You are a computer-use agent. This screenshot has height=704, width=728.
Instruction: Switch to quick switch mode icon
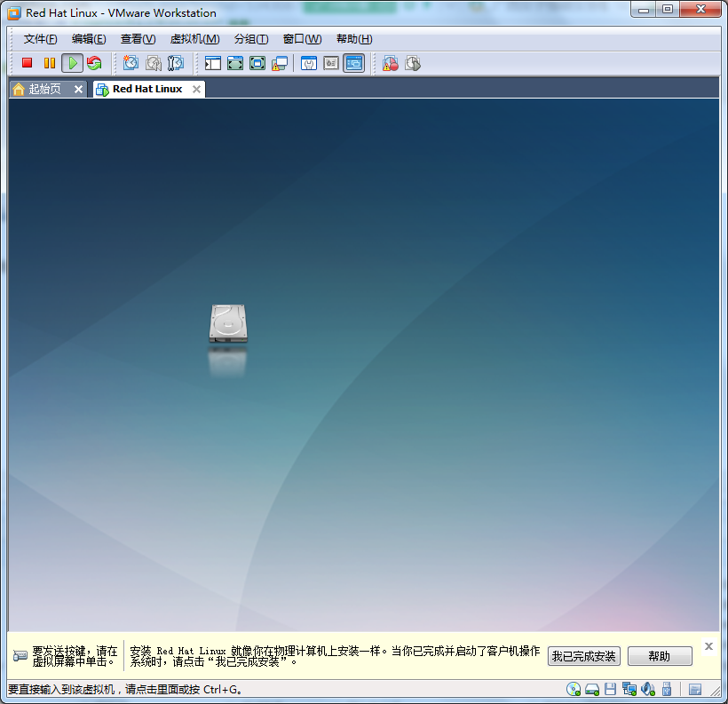[235, 63]
